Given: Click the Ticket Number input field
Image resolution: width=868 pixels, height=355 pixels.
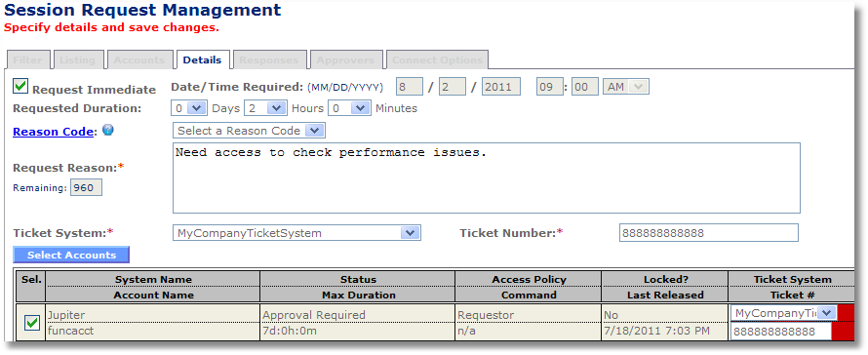Looking at the screenshot, I should 709,233.
